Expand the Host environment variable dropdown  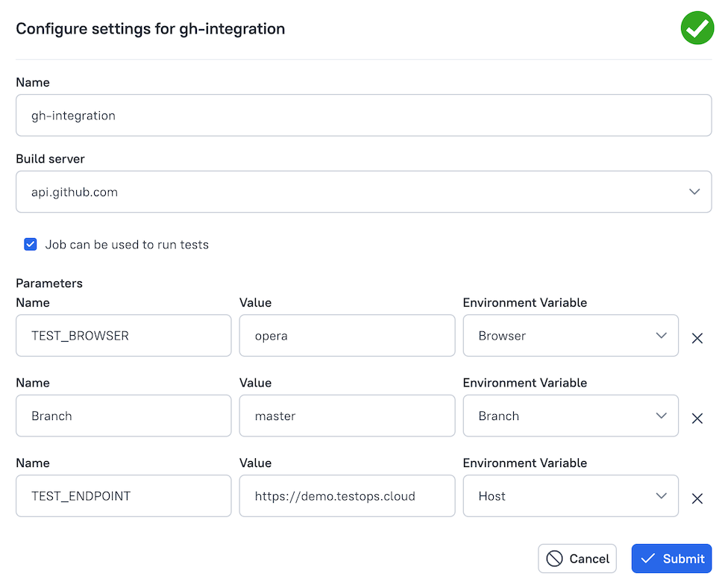pyautogui.click(x=571, y=495)
